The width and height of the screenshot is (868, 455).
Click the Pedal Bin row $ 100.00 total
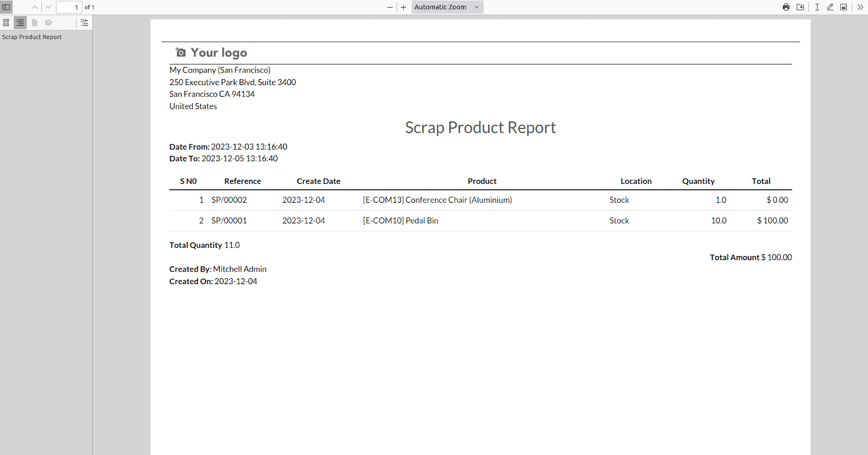click(x=773, y=221)
